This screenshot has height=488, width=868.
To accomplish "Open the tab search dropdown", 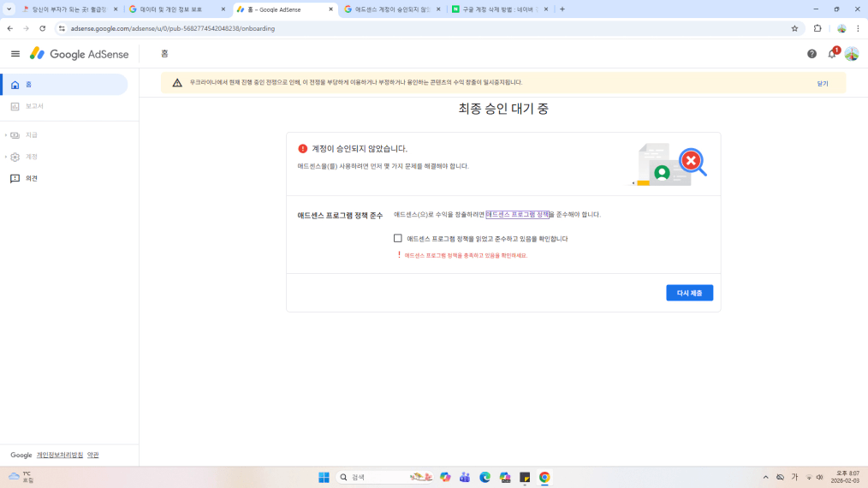I will pyautogui.click(x=9, y=9).
